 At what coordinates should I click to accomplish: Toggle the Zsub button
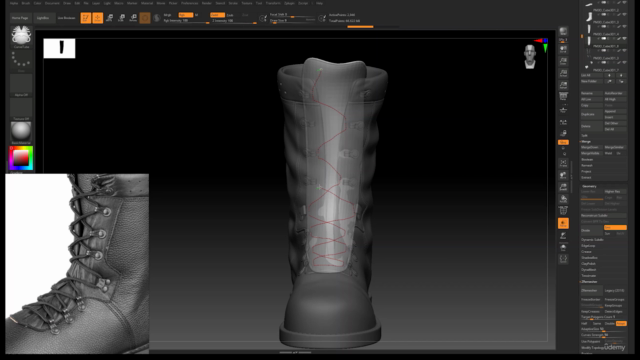pos(230,15)
